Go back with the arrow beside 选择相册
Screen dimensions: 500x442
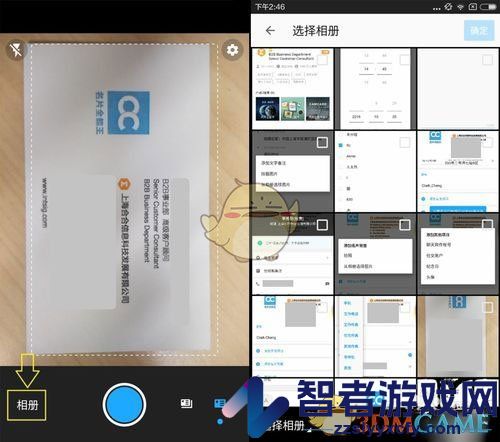(x=270, y=31)
